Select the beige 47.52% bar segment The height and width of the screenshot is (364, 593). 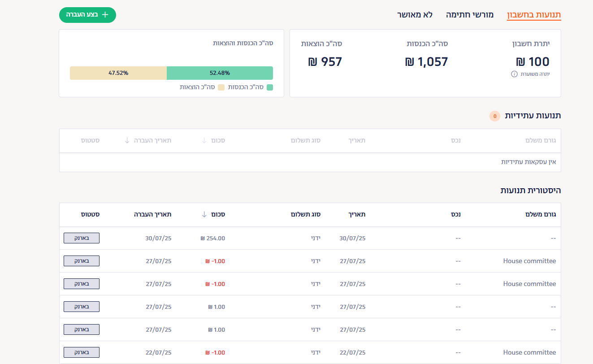click(x=118, y=73)
